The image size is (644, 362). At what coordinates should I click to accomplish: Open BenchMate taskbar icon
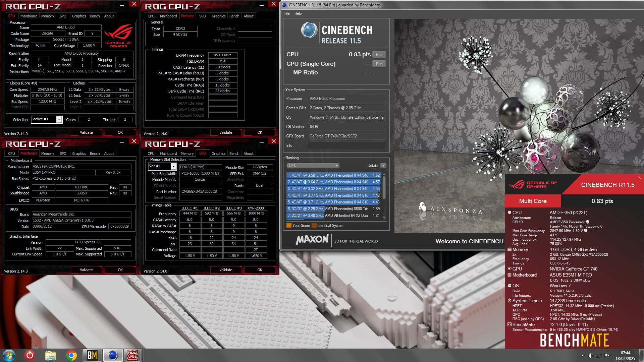[92, 355]
